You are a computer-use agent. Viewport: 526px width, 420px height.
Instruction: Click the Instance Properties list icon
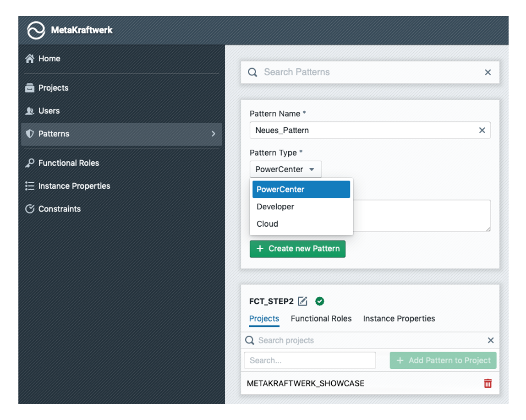click(30, 186)
